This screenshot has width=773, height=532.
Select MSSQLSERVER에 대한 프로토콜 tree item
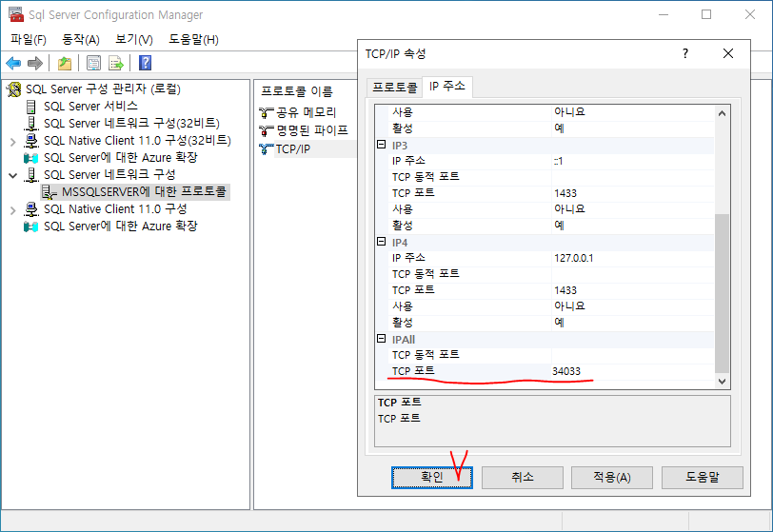144,192
